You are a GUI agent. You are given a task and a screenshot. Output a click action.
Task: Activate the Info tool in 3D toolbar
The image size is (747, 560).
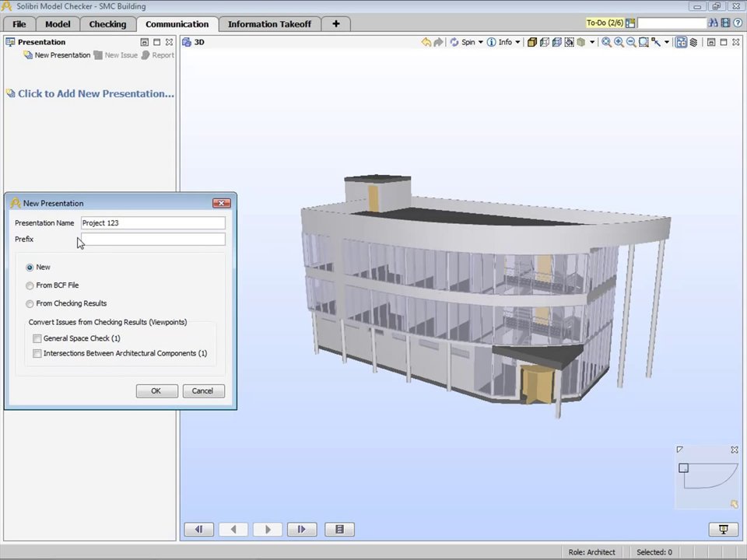500,42
